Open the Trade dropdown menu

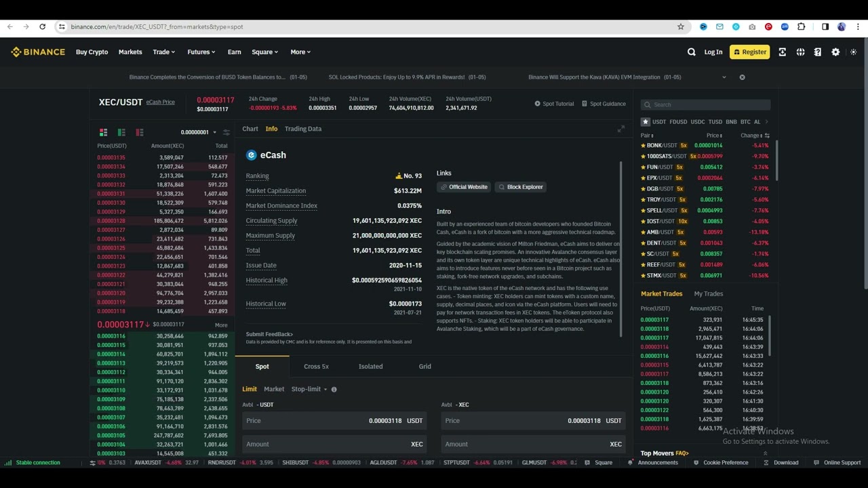(163, 52)
